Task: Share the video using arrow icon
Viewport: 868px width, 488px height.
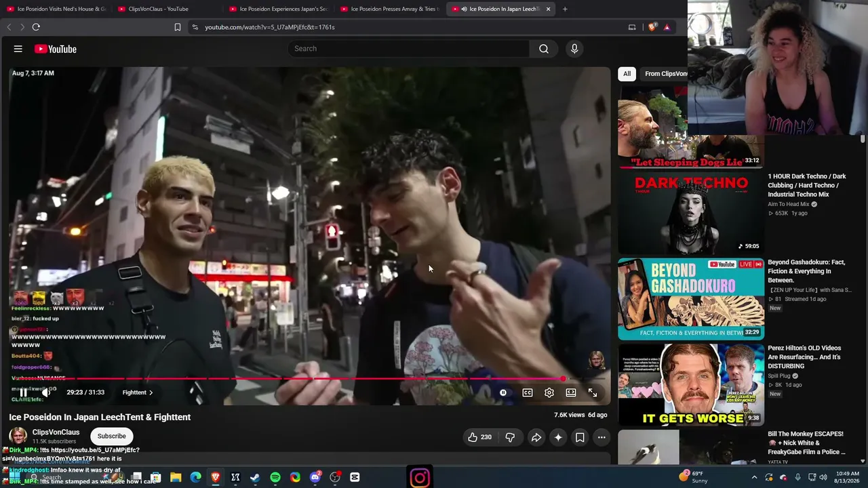Action: [536, 437]
